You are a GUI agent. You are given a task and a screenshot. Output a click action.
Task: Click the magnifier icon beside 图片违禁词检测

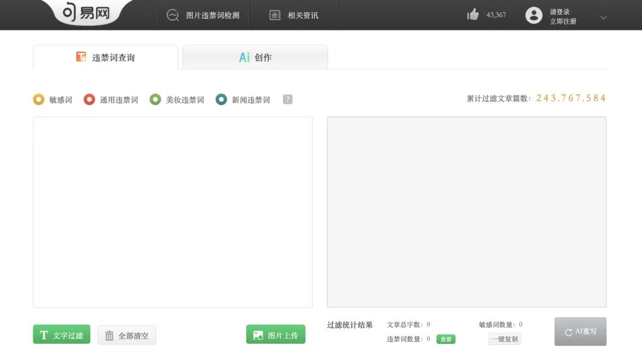[x=173, y=15]
